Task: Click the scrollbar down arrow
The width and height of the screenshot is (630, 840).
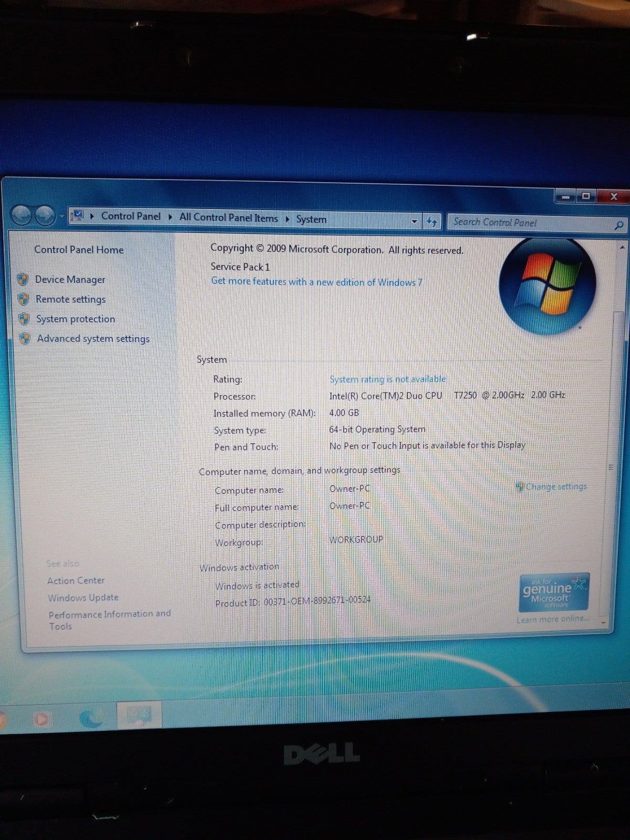Action: [604, 623]
